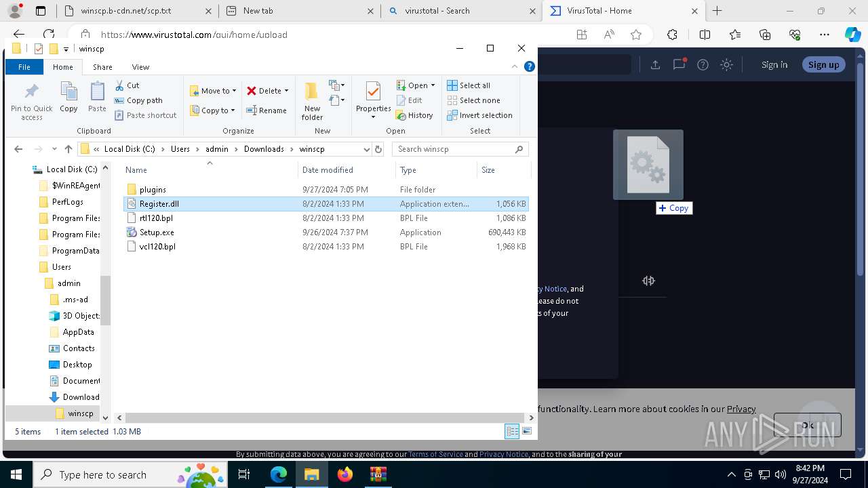Open Explorer help icon

coord(530,66)
